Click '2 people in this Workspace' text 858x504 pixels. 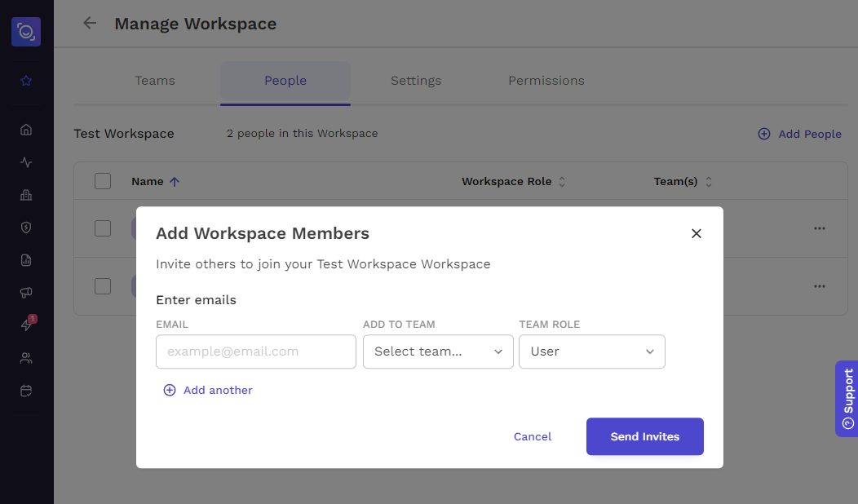point(302,134)
